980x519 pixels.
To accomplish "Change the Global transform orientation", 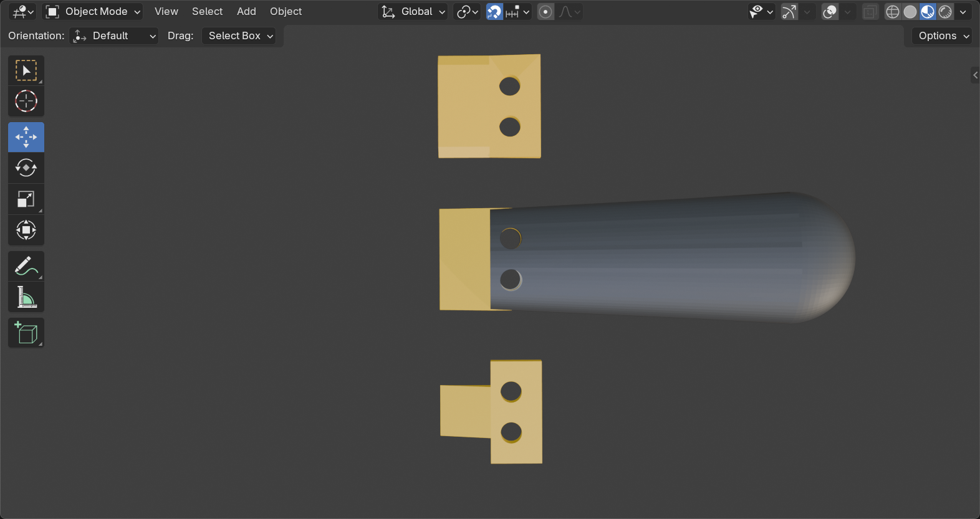I will (x=413, y=11).
